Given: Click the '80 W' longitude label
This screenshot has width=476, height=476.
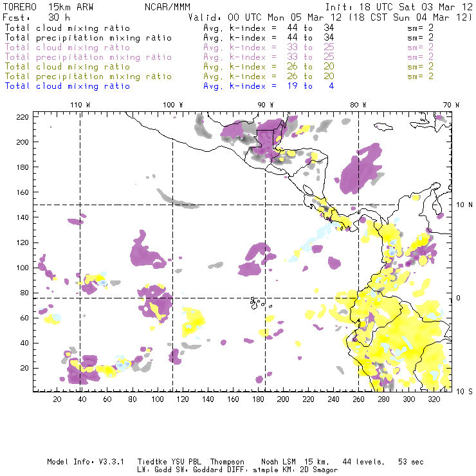Looking at the screenshot, I should [358, 105].
